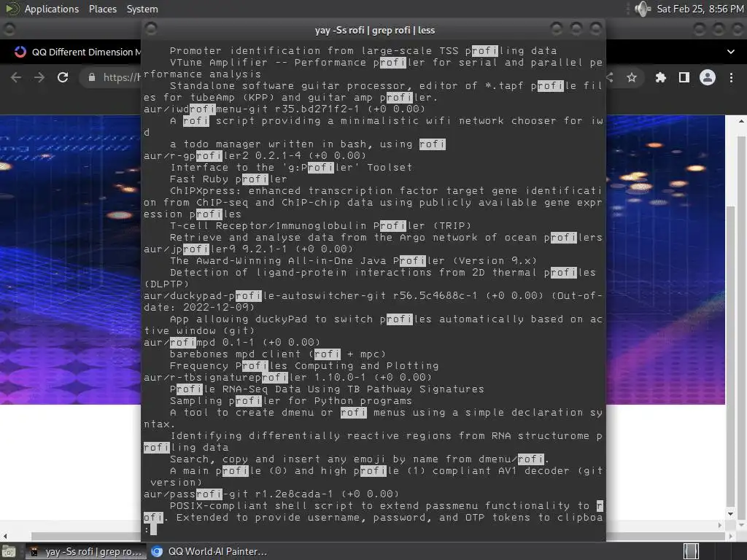Click the aur/r-tbsignatureprofiler 1.10.0-1 line
Screen dimensions: 747x560
pyautogui.click(x=287, y=378)
